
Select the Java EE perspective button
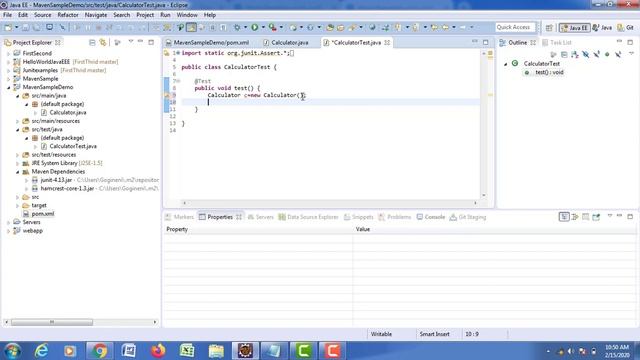click(575, 28)
